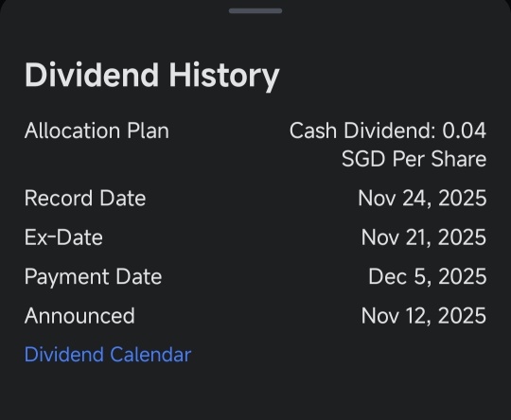Tap the sheet drag handle bar
This screenshot has height=420, width=511.
click(255, 10)
